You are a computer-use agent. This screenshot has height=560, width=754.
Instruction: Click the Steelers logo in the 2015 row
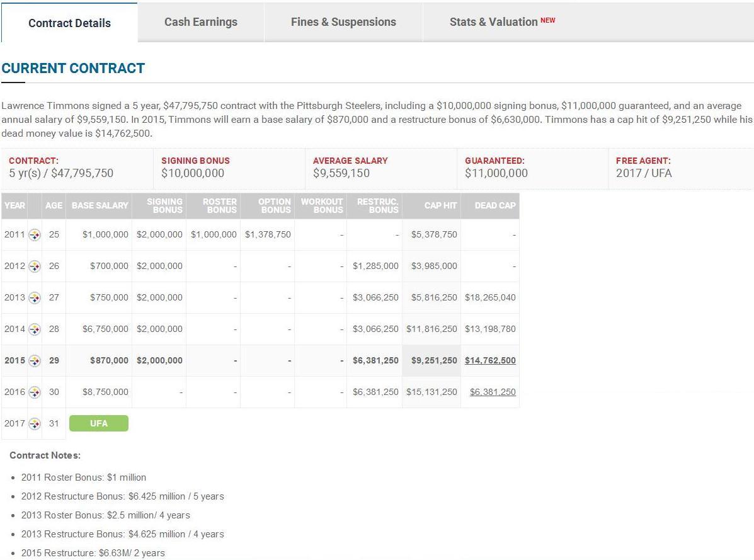click(35, 360)
